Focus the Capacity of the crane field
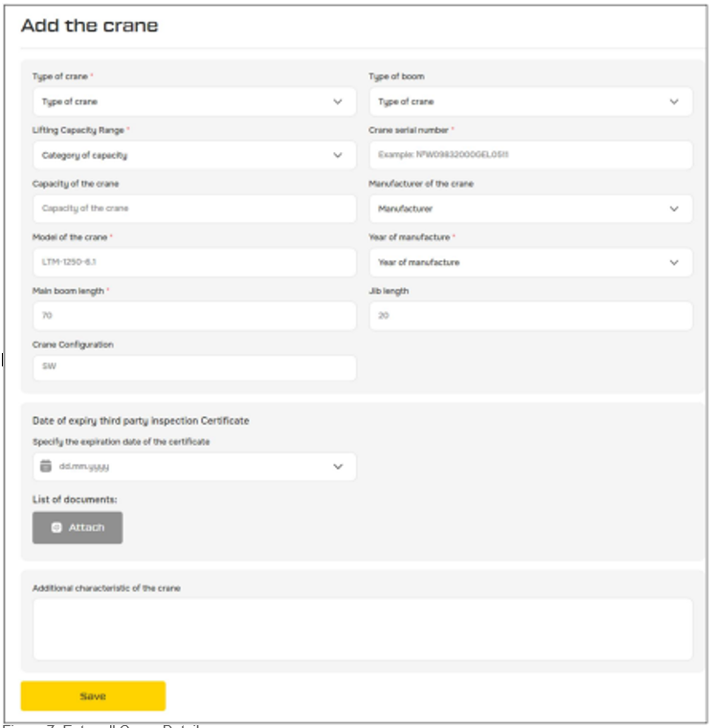Viewport: 711px width, 728px height. 193,209
